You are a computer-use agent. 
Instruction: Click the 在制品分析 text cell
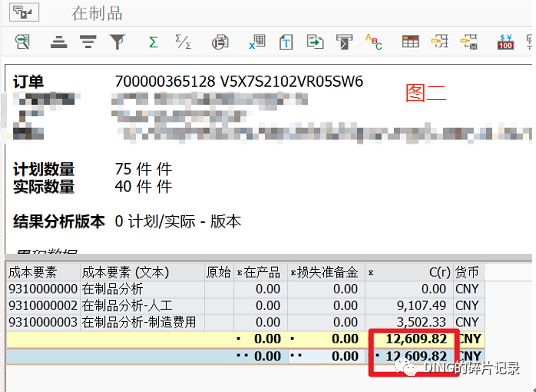[142, 289]
